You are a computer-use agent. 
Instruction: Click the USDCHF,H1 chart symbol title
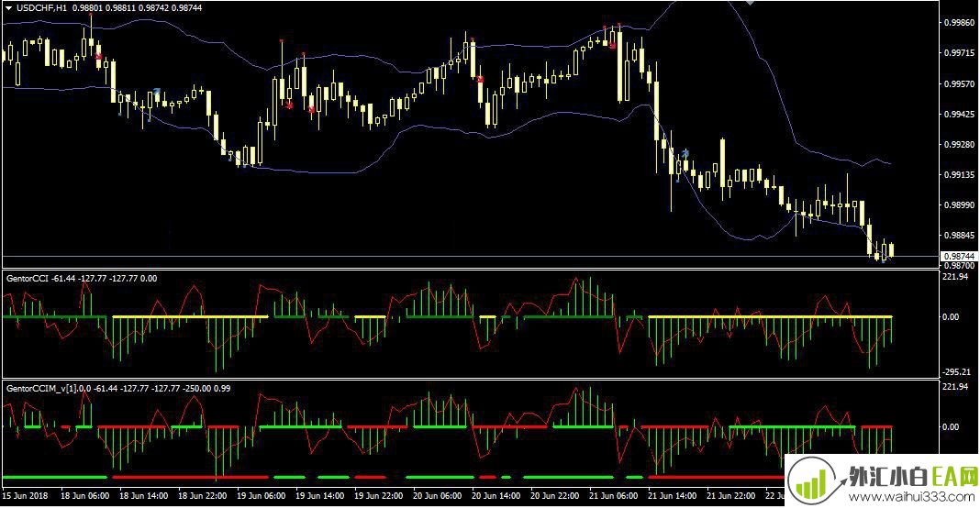[x=42, y=8]
